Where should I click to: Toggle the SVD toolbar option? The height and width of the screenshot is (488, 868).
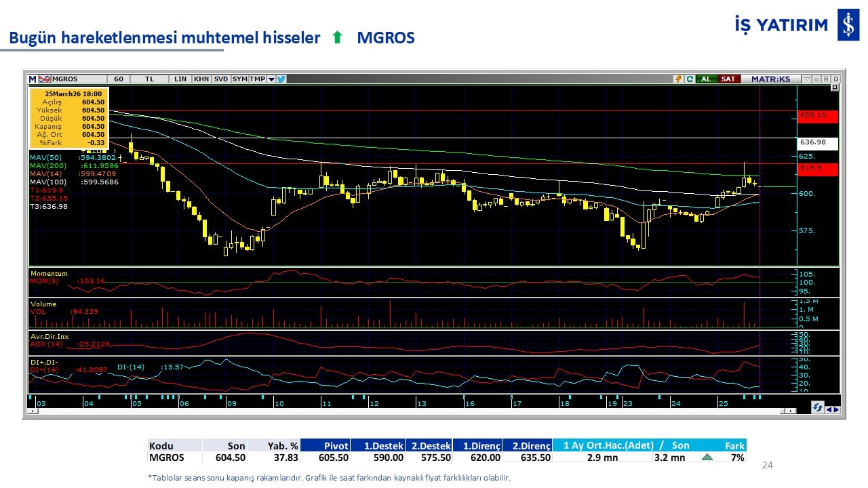click(221, 79)
